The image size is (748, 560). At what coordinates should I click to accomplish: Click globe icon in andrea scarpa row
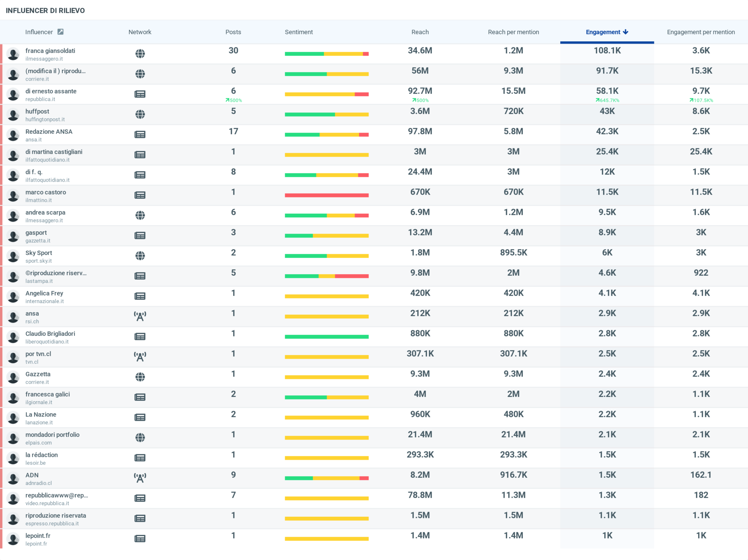[140, 215]
